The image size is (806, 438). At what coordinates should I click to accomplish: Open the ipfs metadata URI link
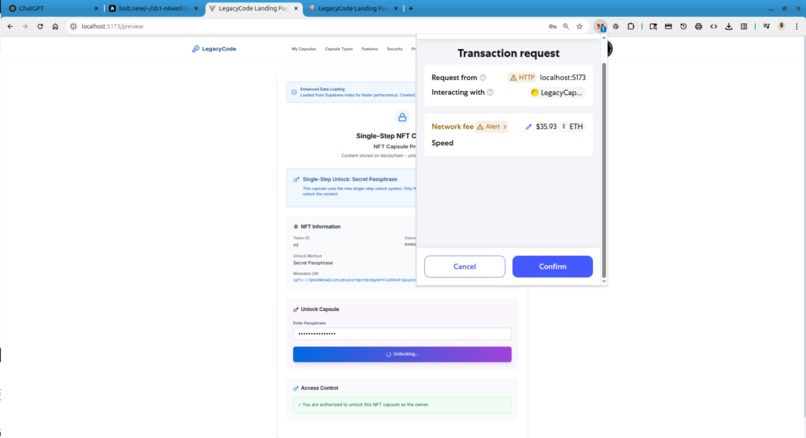point(354,280)
